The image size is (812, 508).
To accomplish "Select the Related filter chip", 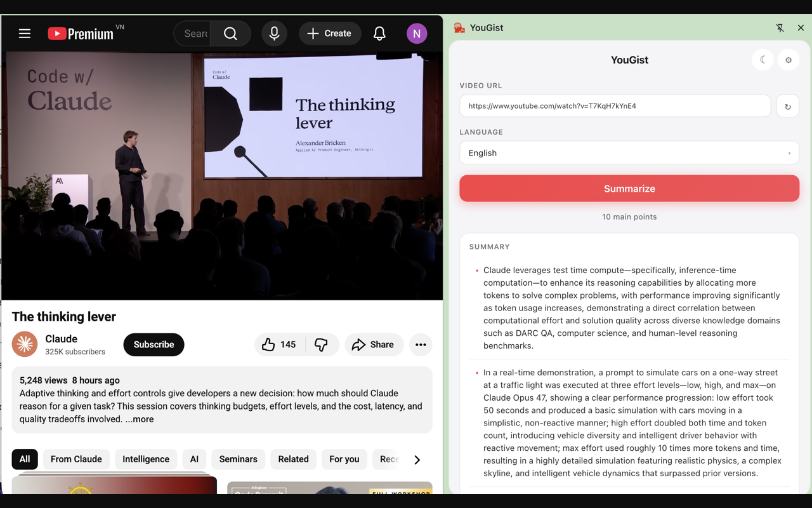I will (293, 459).
